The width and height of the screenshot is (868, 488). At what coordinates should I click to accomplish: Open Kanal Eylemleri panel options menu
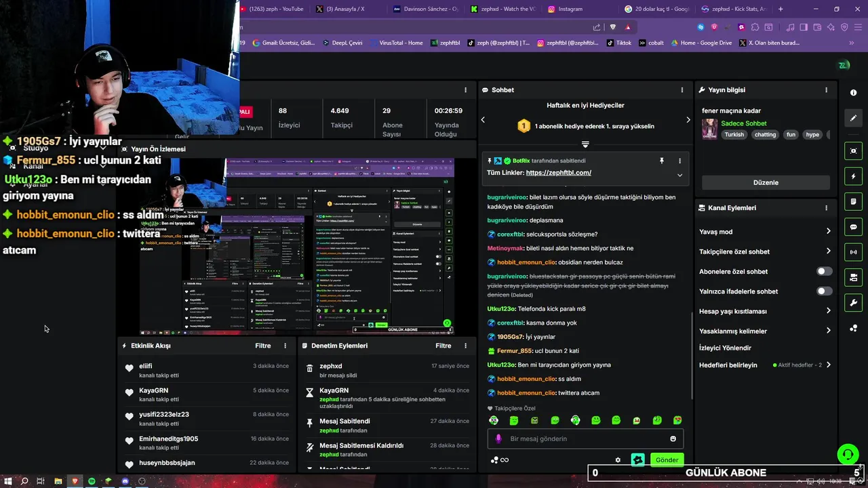click(826, 208)
